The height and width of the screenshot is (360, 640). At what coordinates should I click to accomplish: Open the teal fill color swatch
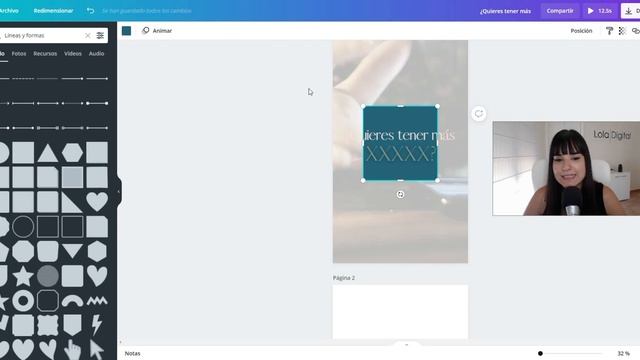[127, 31]
